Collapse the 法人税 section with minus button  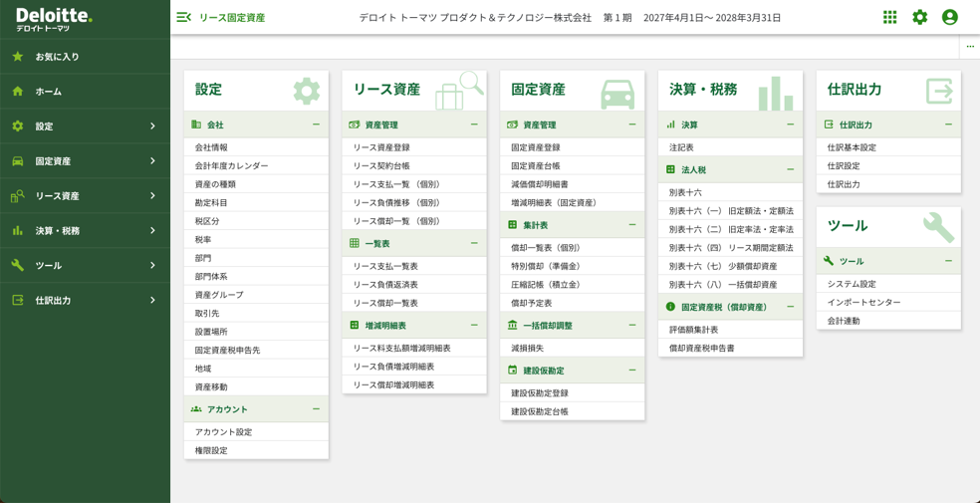[790, 169]
